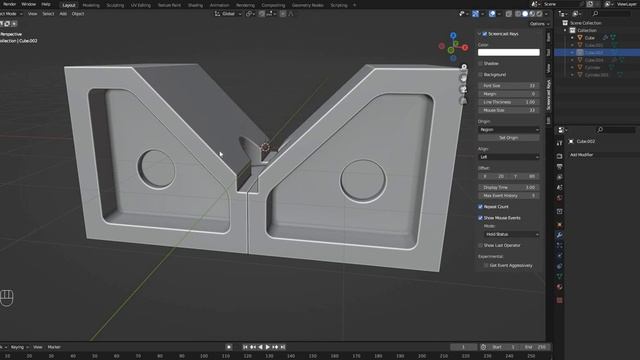The width and height of the screenshot is (640, 360).
Task: Open the Origin Region dropdown
Action: point(509,130)
